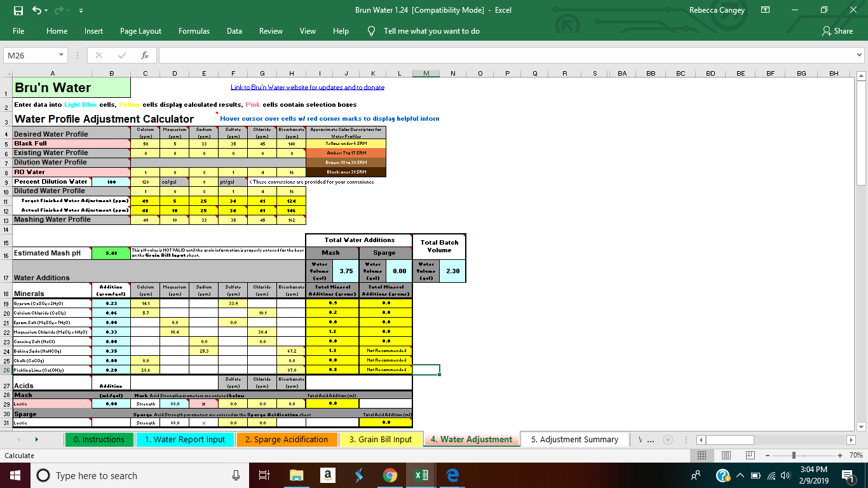This screenshot has height=488, width=868.
Task: Open Google Chrome from the taskbar
Action: (x=390, y=475)
